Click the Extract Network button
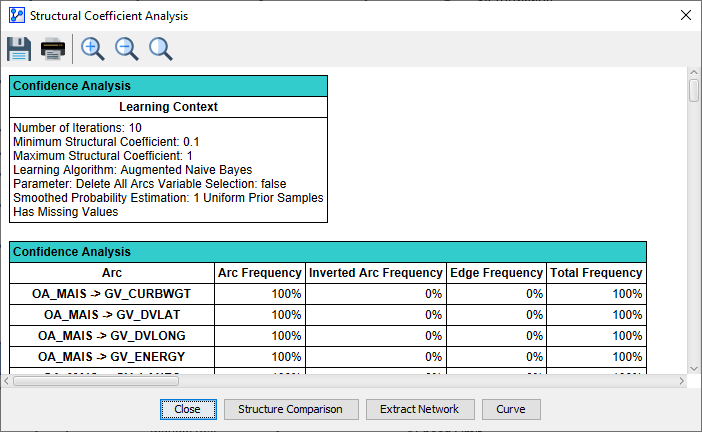702x432 pixels. (420, 409)
